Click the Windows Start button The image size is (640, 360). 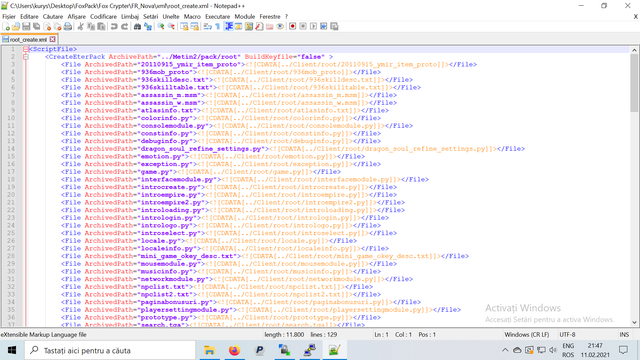click(12, 350)
